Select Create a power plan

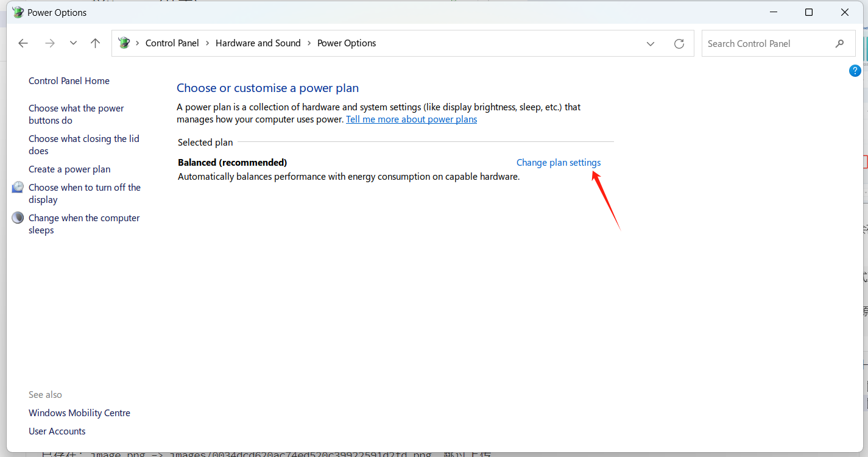coord(69,169)
